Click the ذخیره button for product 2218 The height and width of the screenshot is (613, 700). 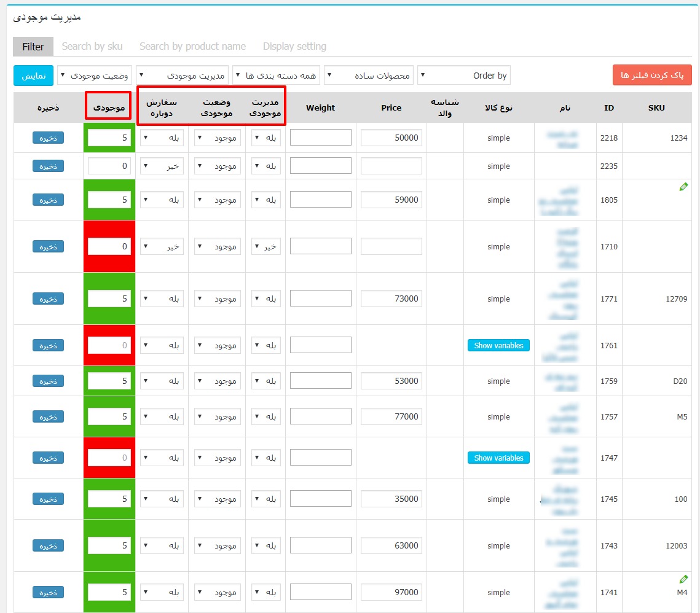(x=48, y=138)
